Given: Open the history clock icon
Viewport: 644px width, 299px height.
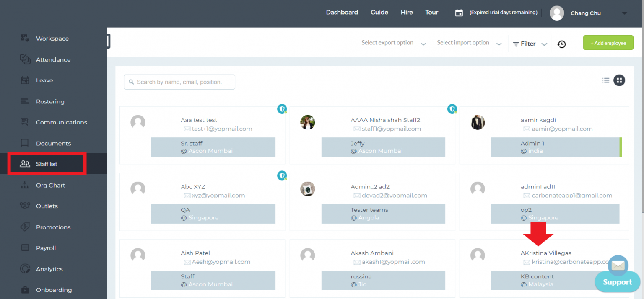Looking at the screenshot, I should [561, 44].
